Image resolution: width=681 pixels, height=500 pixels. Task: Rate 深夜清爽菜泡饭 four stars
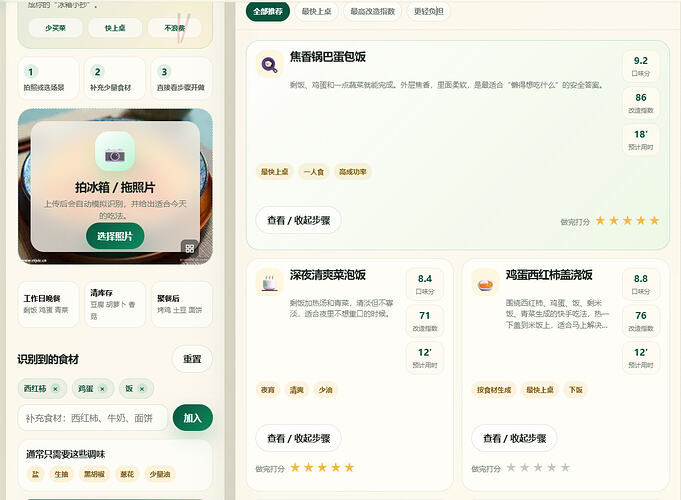(336, 467)
